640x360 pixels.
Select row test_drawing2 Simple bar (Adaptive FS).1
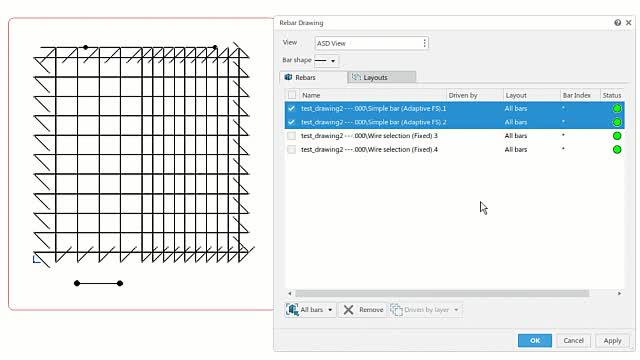pos(454,109)
